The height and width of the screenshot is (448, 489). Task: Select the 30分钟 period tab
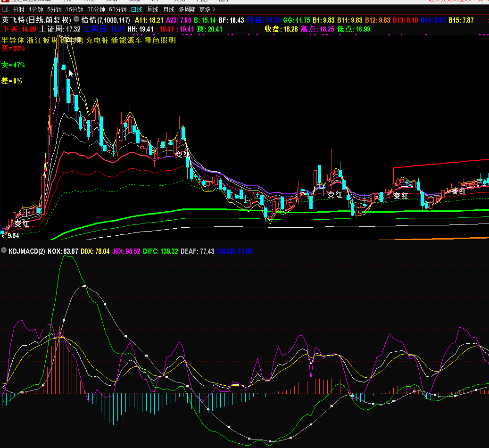point(96,10)
